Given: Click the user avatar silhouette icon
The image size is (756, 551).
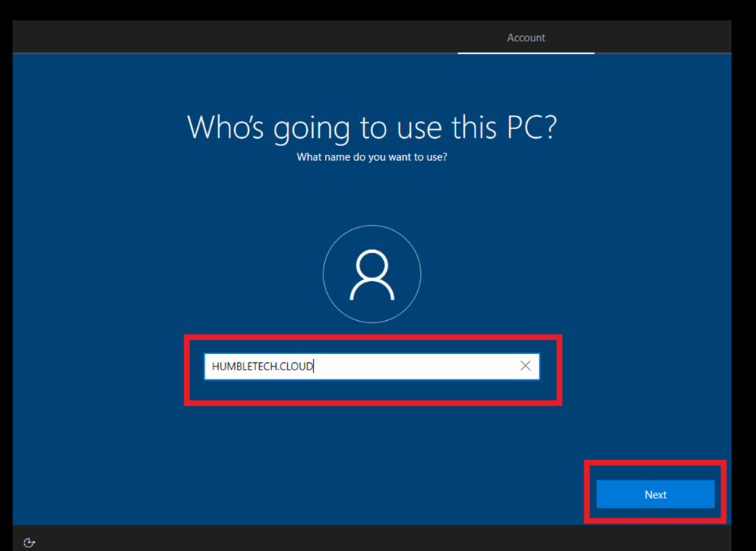Looking at the screenshot, I should [x=372, y=274].
